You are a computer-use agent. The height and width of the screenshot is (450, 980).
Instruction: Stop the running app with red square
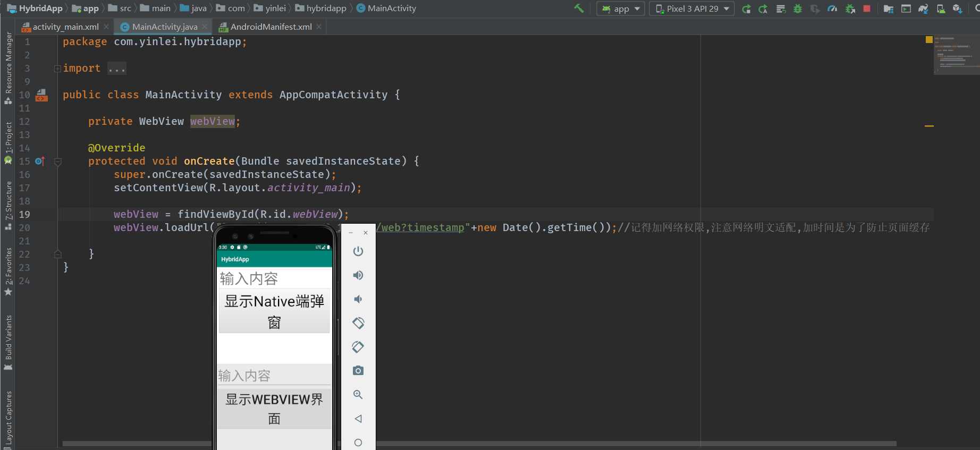867,9
